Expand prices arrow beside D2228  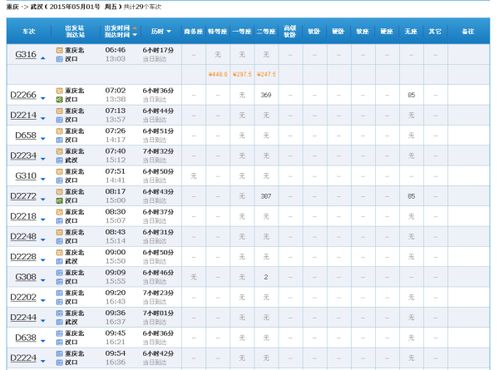43,260
